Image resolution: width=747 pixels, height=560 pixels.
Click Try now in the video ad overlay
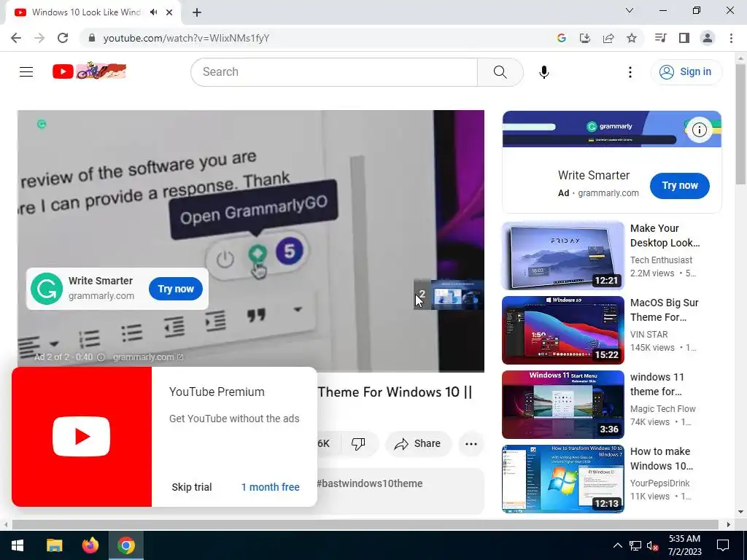[176, 289]
